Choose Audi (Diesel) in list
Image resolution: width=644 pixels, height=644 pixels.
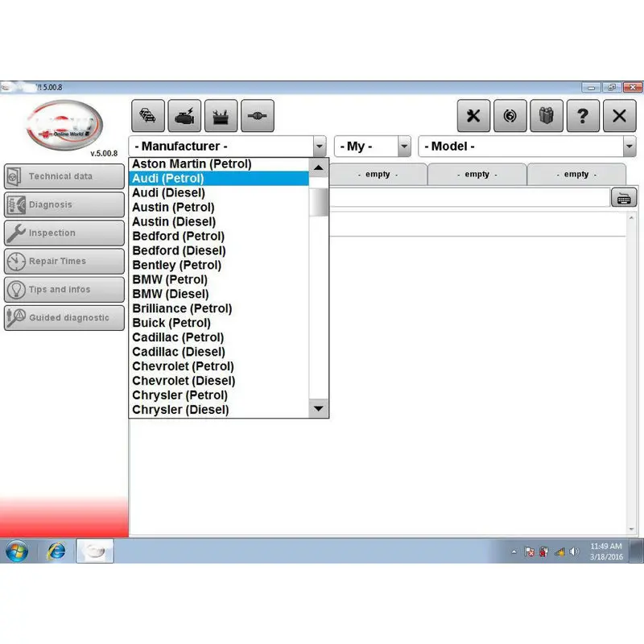click(x=219, y=192)
